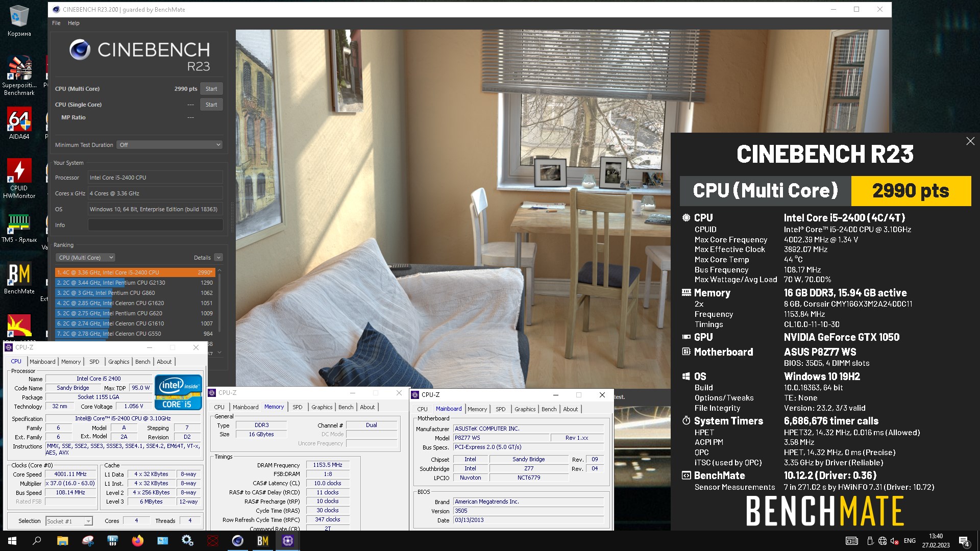Switch to CPU-Z purple chip taskbar icon

point(288,541)
